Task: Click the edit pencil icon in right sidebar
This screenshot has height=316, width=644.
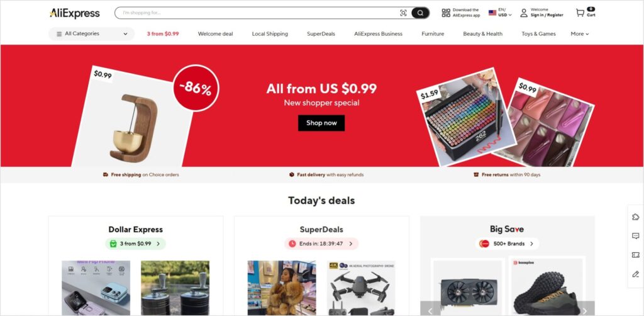Action: 635,274
